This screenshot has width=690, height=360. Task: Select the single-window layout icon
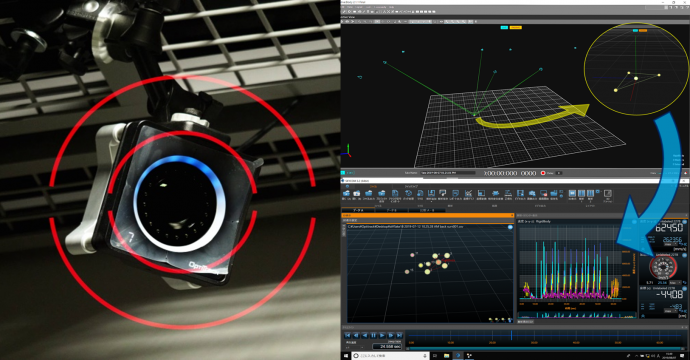point(573,193)
